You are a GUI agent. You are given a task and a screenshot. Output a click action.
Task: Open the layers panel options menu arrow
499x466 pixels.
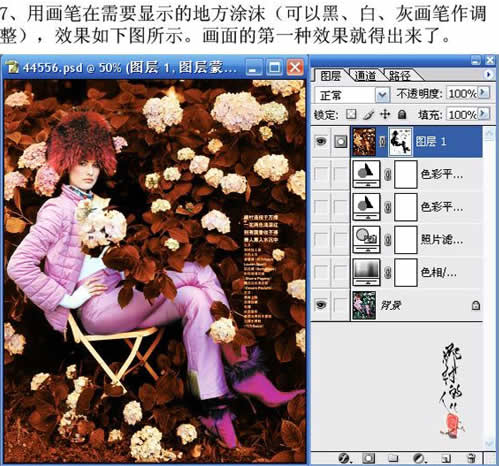(x=488, y=74)
